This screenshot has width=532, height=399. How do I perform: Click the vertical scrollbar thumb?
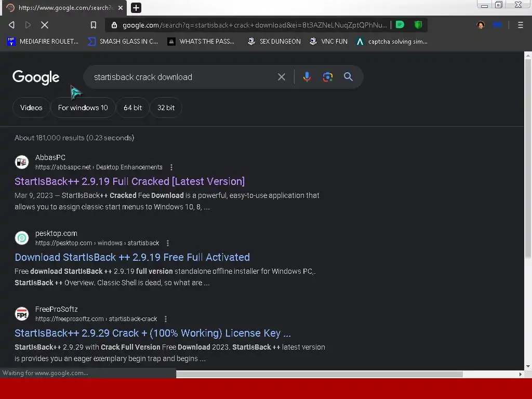(528, 158)
